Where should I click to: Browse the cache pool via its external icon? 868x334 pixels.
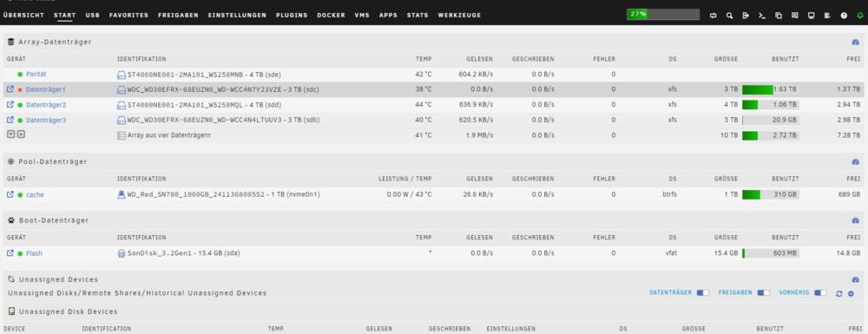10,194
